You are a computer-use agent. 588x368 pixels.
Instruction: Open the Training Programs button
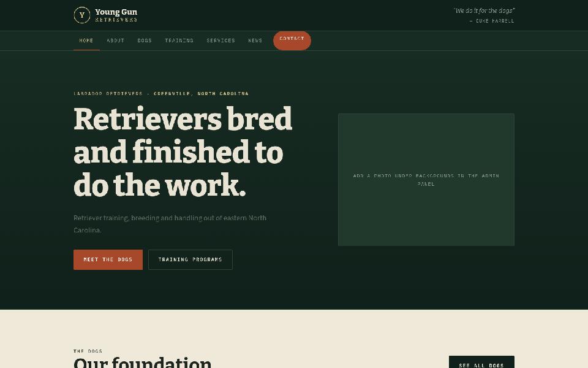[190, 259]
